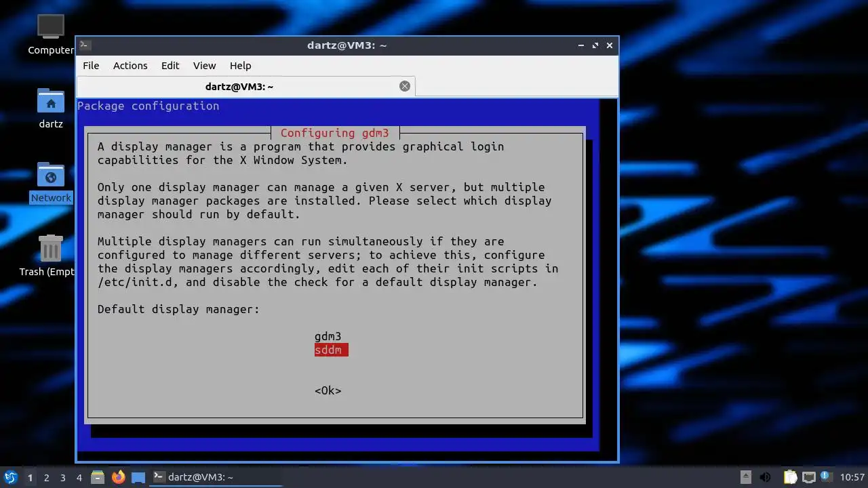
Task: Open the network connection tray icon
Action: (808, 477)
